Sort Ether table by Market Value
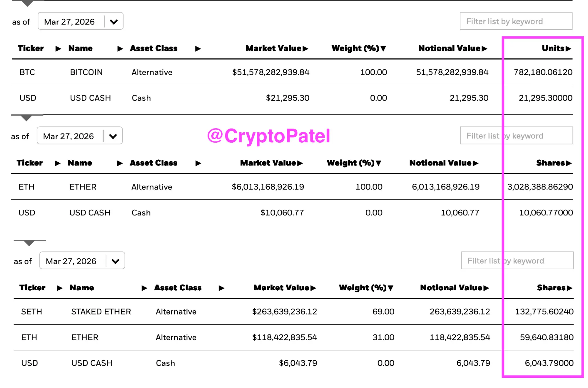Viewport: 588px width, 388px height. coord(271,163)
